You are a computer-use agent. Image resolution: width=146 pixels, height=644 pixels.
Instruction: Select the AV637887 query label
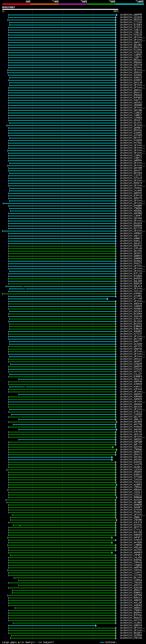click(8, 7)
